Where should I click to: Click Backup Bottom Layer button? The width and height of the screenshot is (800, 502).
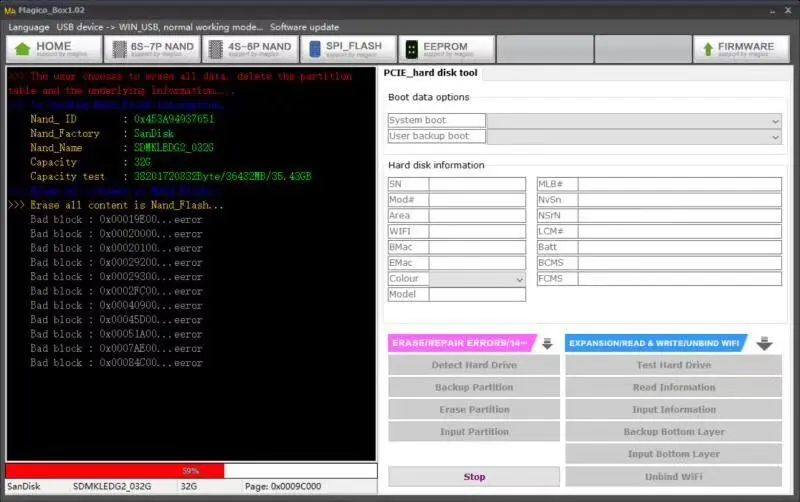tap(673, 432)
